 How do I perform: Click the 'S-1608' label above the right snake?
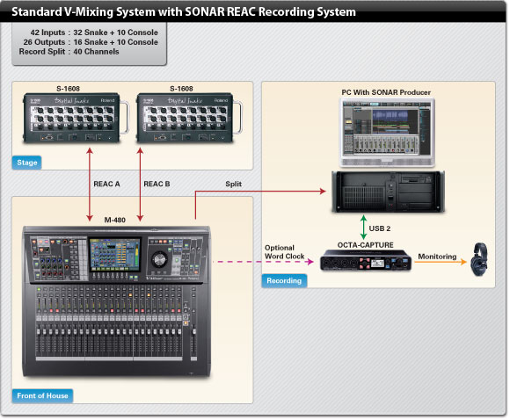pos(181,89)
